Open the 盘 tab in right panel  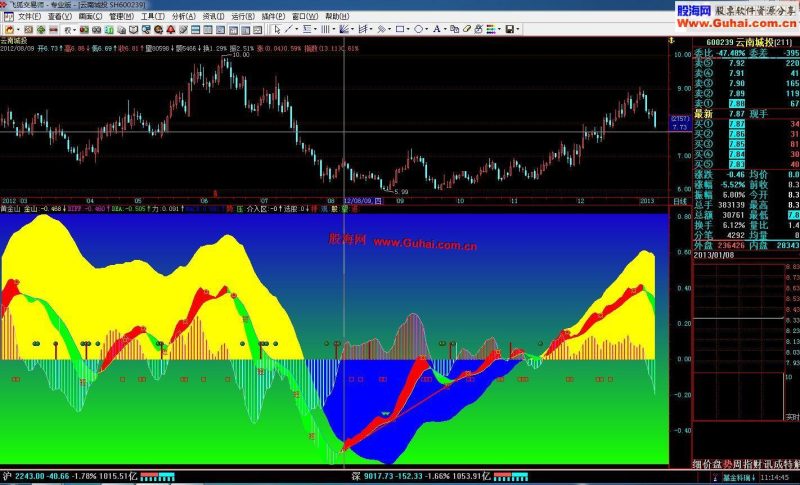click(x=717, y=464)
